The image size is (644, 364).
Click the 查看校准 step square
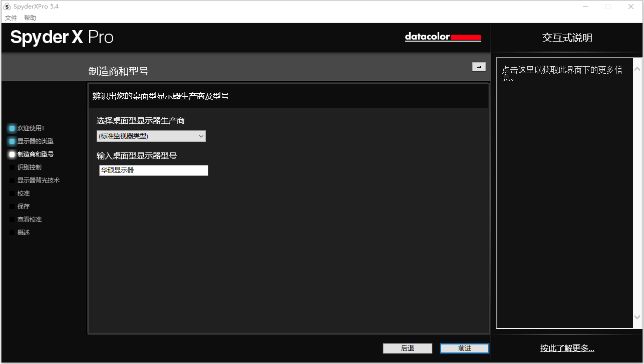click(x=12, y=220)
